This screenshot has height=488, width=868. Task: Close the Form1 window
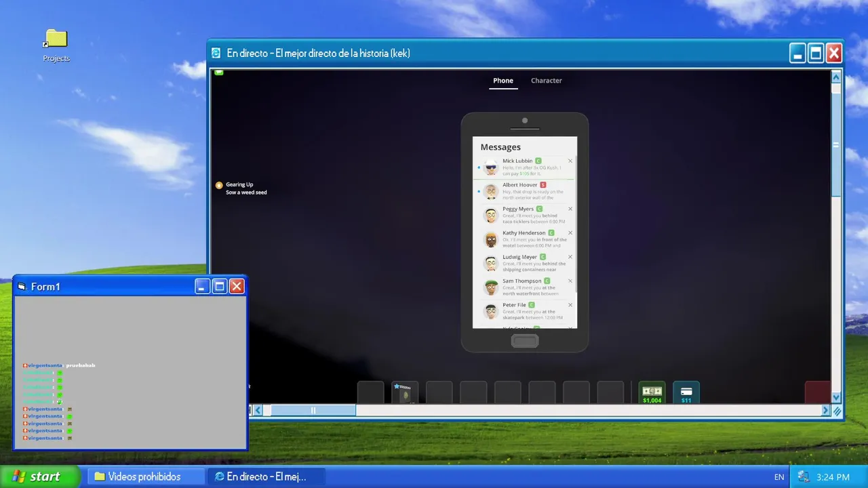pos(236,287)
